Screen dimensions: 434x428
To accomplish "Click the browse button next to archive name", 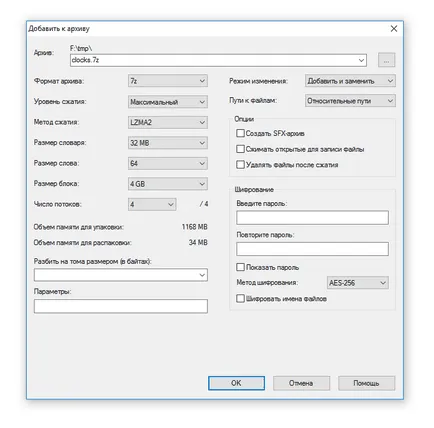I will (386, 60).
